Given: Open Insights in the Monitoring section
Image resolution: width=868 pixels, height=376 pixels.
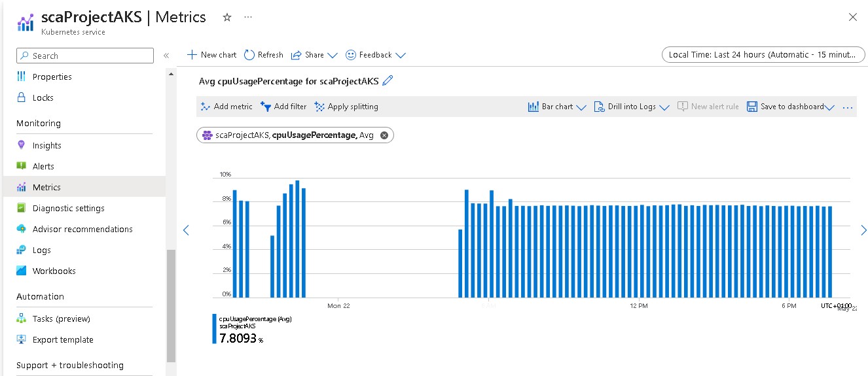Looking at the screenshot, I should [47, 145].
